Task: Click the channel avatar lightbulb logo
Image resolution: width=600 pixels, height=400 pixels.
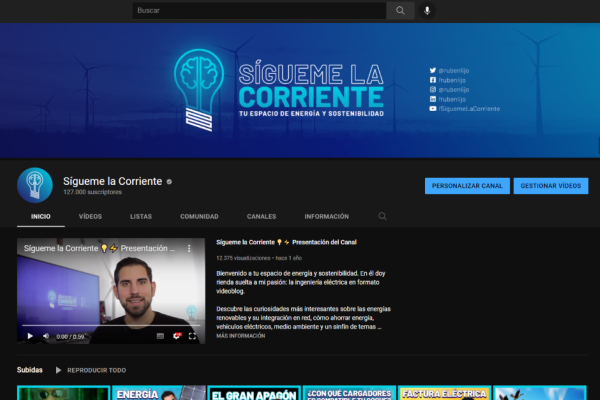Action: tap(35, 185)
